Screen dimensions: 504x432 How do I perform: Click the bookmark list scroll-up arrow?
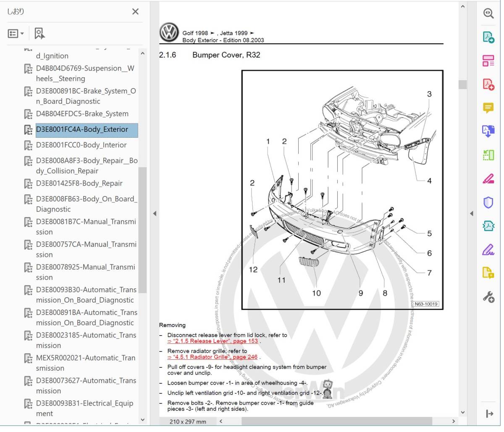[142, 54]
